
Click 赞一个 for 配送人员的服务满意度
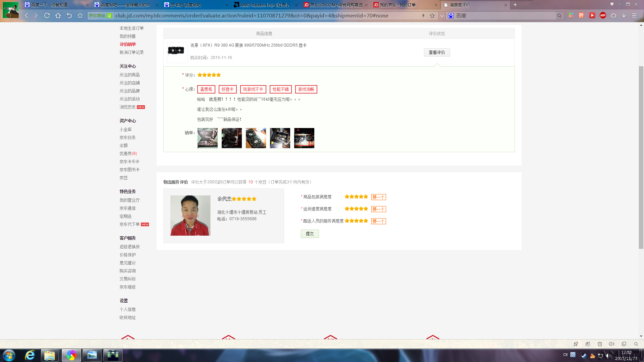click(x=378, y=221)
